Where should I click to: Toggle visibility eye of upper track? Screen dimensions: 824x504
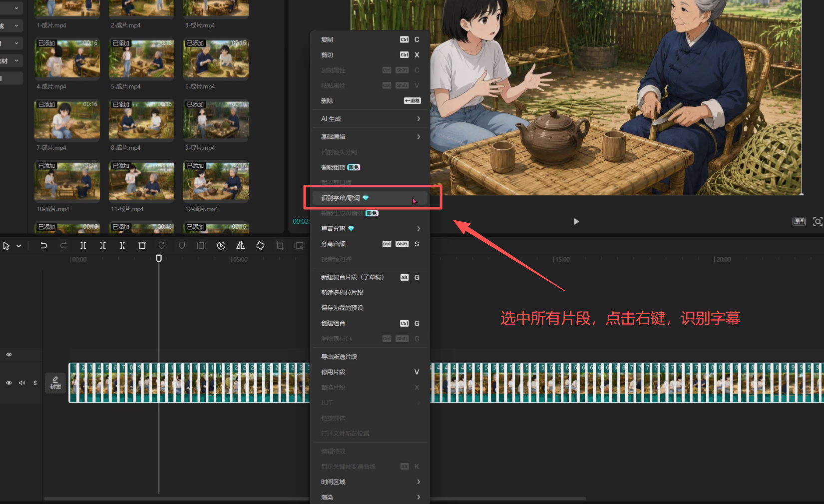(x=9, y=355)
